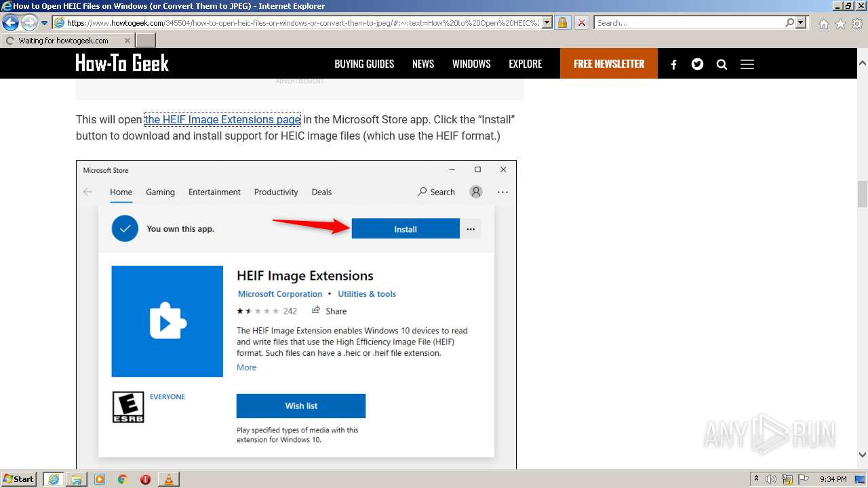Expand the search provider dropdown arrow
Image resolution: width=868 pixels, height=488 pixels.
(x=802, y=23)
